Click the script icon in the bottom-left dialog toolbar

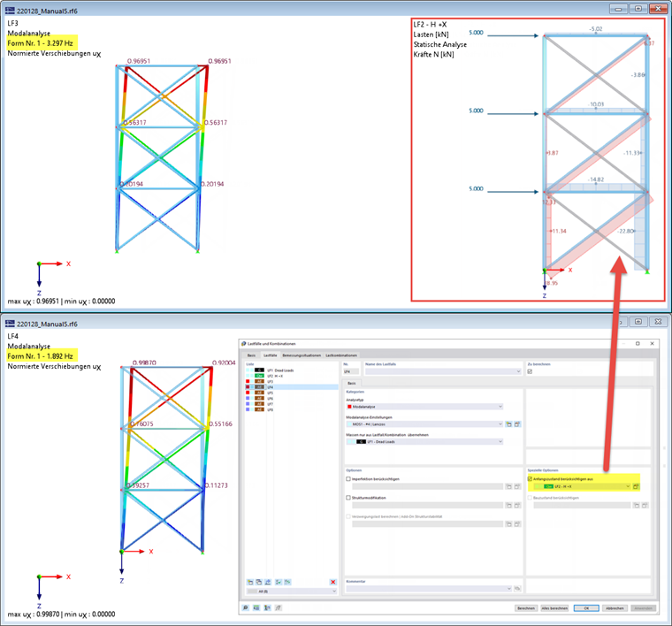[x=279, y=607]
